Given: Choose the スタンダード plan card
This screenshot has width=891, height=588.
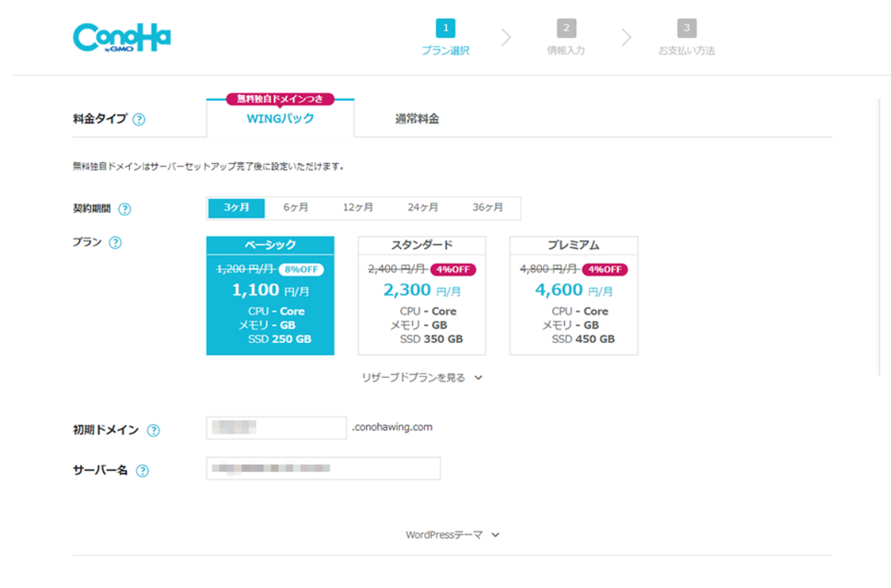Looking at the screenshot, I should click(x=422, y=295).
